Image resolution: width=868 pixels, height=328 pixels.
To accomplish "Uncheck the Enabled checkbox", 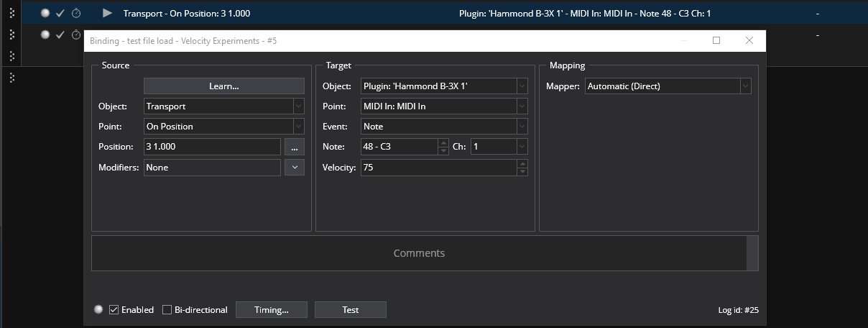I will point(114,310).
